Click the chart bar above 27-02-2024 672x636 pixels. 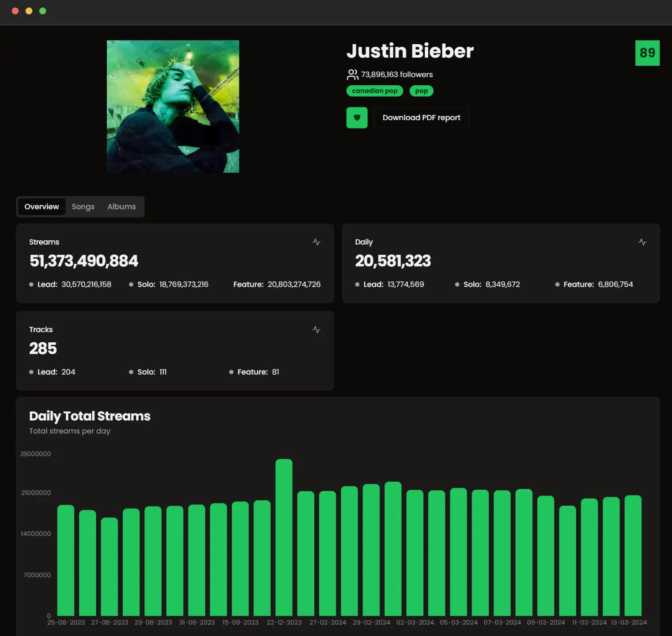328,553
